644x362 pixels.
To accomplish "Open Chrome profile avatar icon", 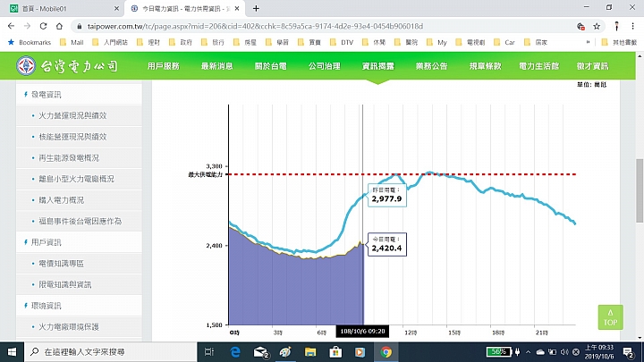I will 616,26.
